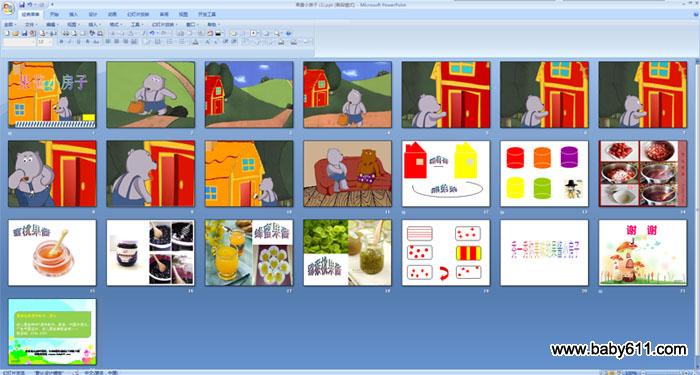Switch to the 开发工具 ribbon tab
700x375 pixels.
(x=207, y=14)
